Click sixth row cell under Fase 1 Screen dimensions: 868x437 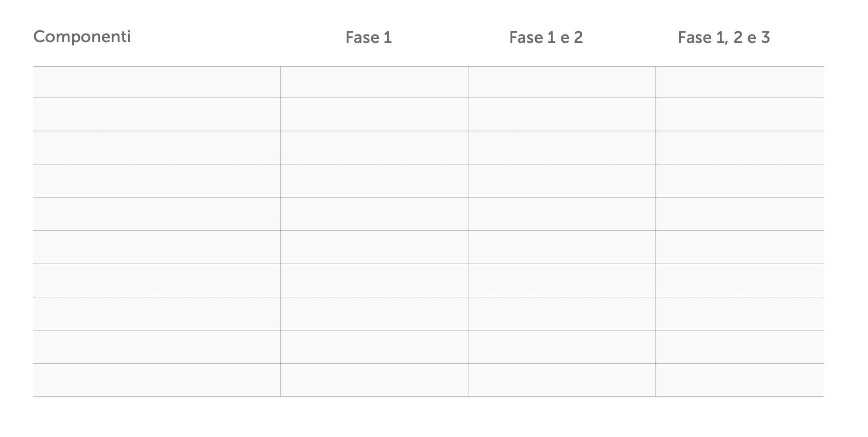coord(374,247)
